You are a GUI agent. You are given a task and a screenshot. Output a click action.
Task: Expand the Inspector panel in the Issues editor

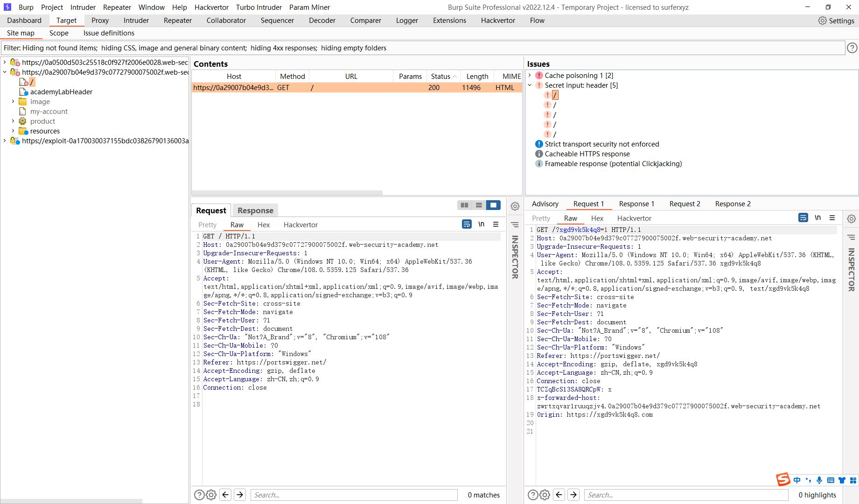[852, 269]
